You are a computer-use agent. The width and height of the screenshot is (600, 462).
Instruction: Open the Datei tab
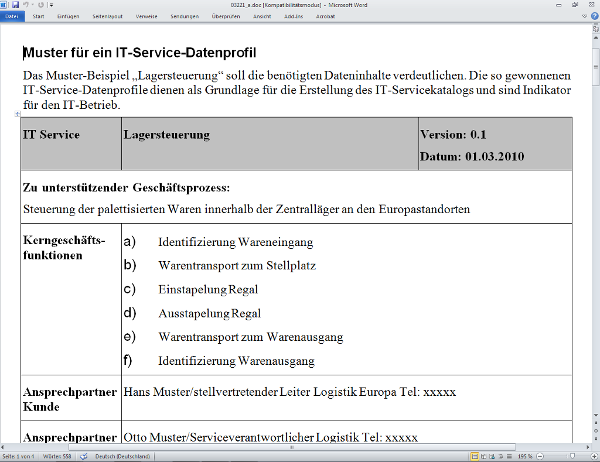click(x=11, y=17)
